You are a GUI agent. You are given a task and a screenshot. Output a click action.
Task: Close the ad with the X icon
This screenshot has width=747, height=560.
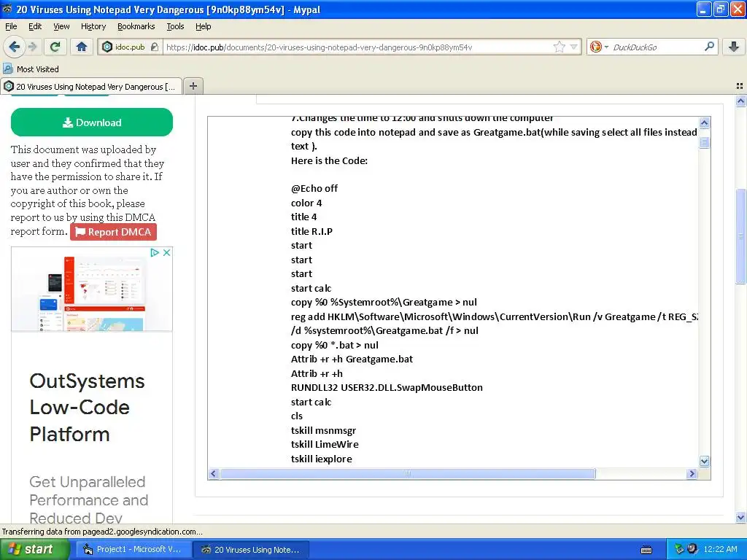click(166, 252)
